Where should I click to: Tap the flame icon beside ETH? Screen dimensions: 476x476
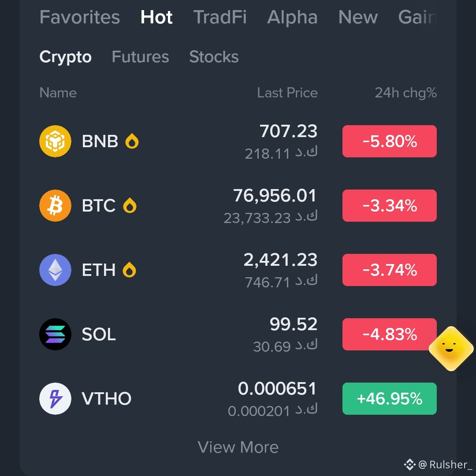(x=129, y=270)
